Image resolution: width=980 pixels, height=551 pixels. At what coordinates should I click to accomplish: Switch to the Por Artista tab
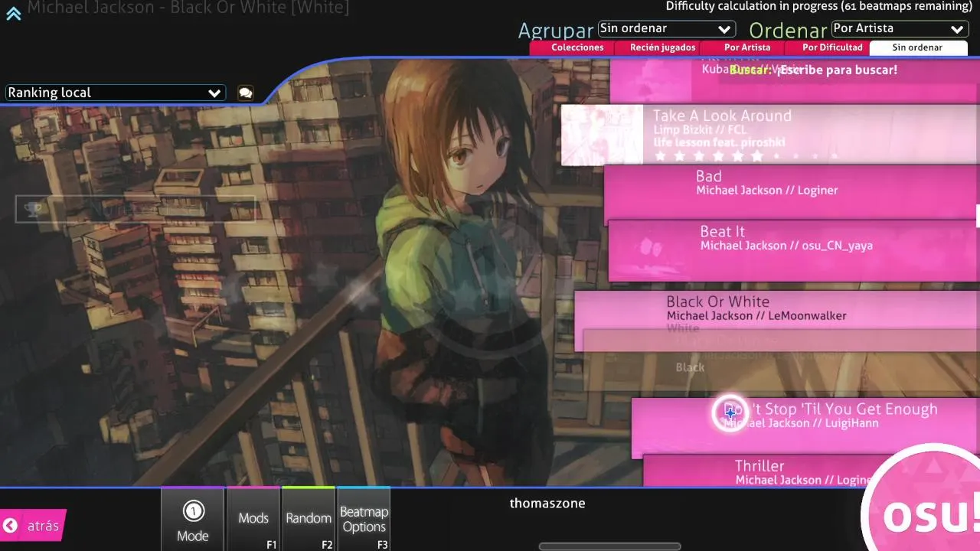pos(747,47)
